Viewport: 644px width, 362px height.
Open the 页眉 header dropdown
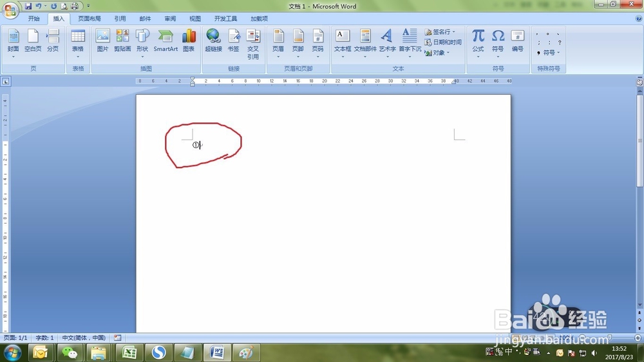[x=278, y=44]
